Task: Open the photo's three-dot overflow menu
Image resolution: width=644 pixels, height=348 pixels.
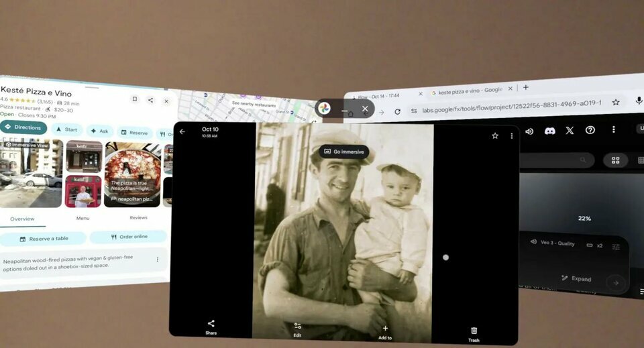Action: (x=511, y=136)
